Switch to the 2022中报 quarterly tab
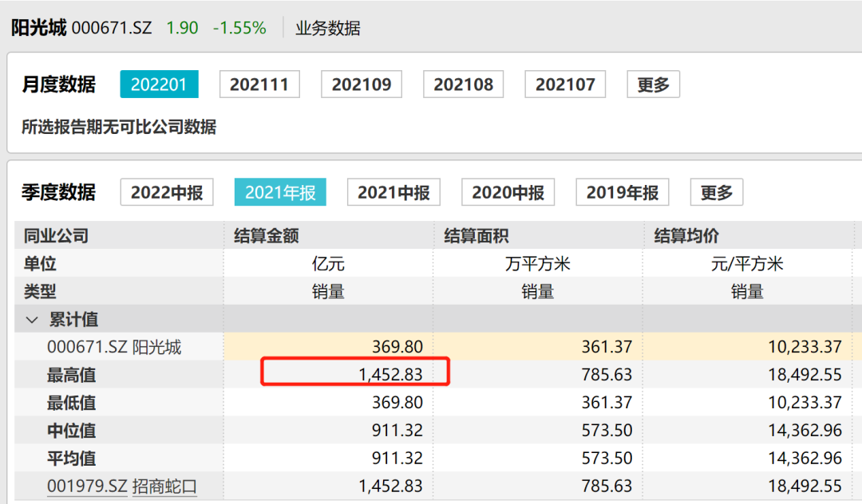Screen dimensions: 862x504 [166, 191]
